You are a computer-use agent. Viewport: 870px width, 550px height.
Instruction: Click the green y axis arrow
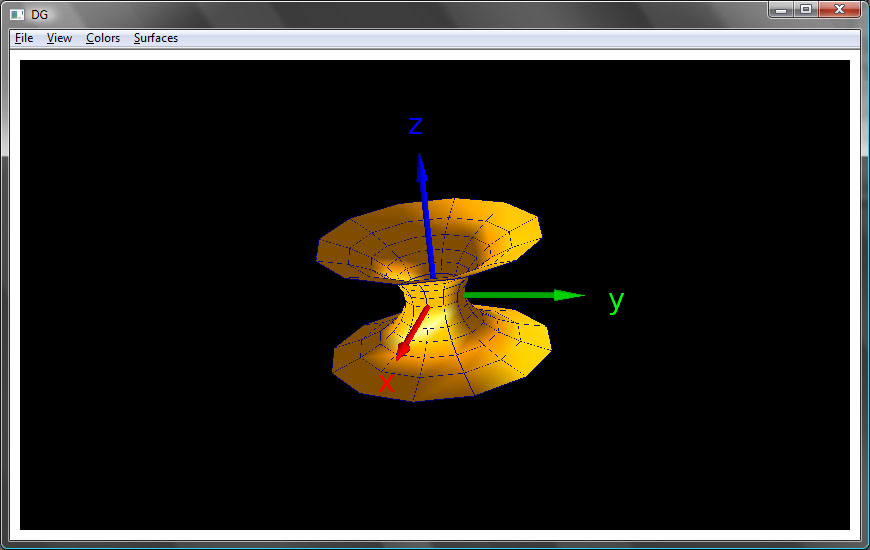click(x=524, y=295)
